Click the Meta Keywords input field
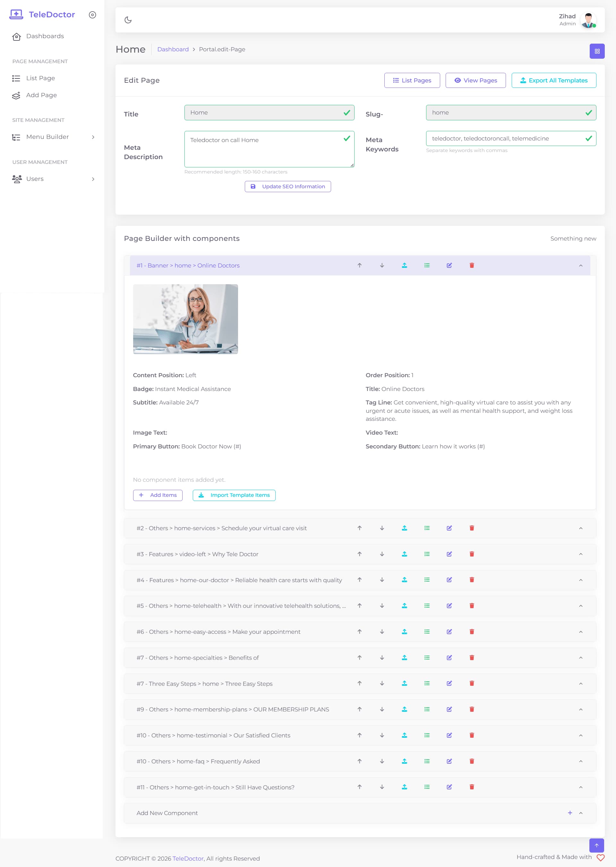 tap(510, 139)
